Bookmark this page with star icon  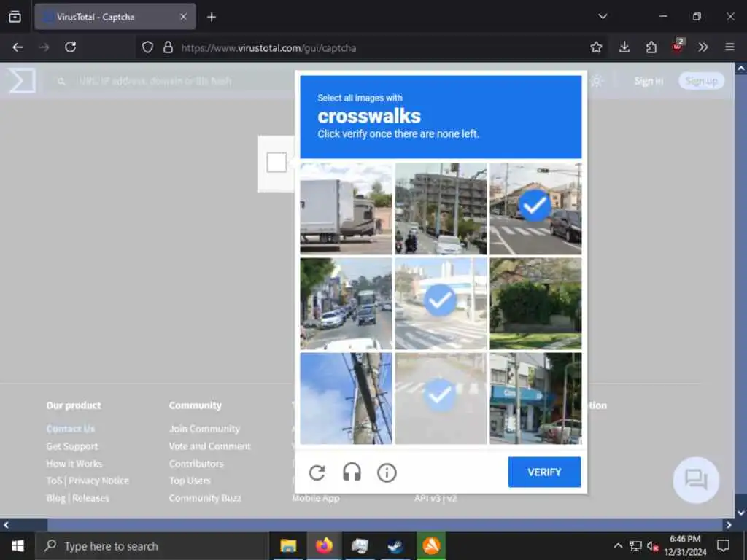[596, 47]
